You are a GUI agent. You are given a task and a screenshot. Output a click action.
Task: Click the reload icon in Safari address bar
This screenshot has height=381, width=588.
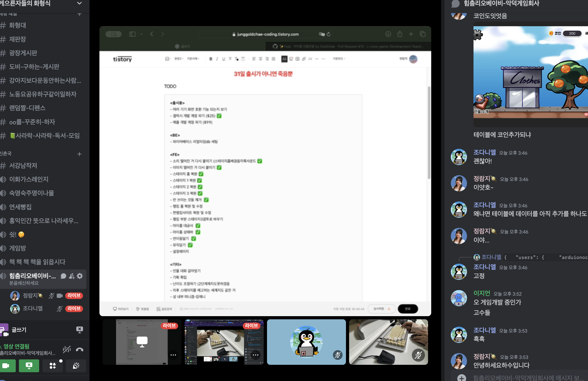click(x=328, y=34)
